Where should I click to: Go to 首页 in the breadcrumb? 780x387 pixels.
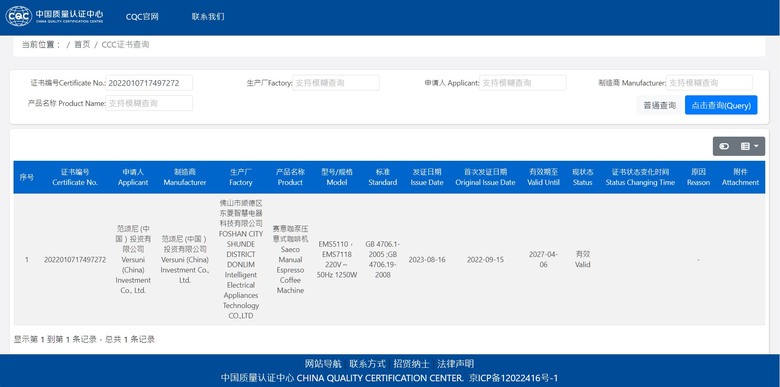pos(82,44)
